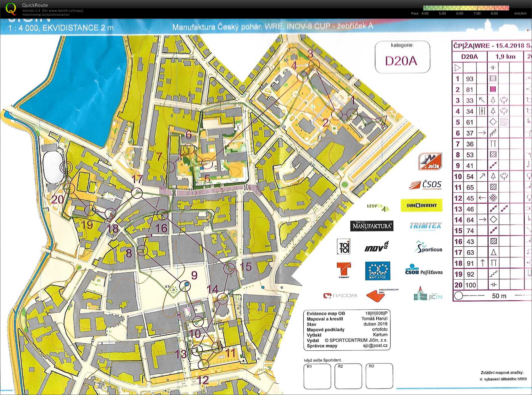Select control 17 circle on the map
The width and height of the screenshot is (532, 395).
(x=137, y=193)
